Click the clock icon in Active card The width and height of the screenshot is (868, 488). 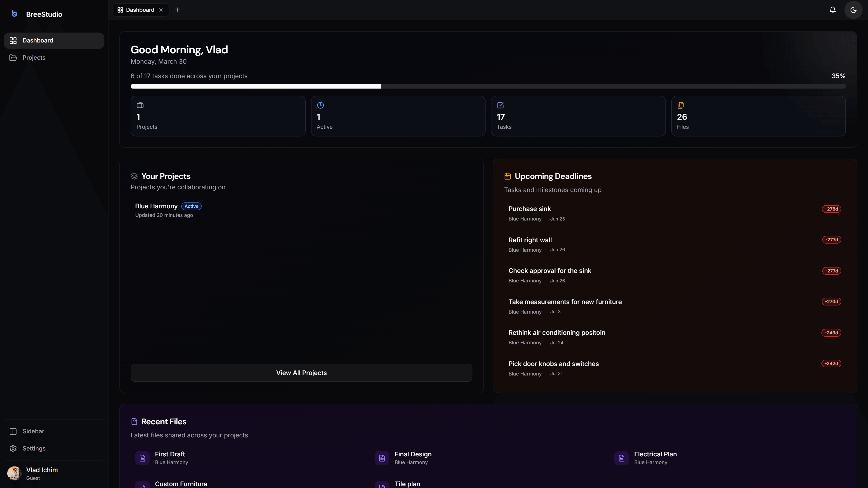321,105
